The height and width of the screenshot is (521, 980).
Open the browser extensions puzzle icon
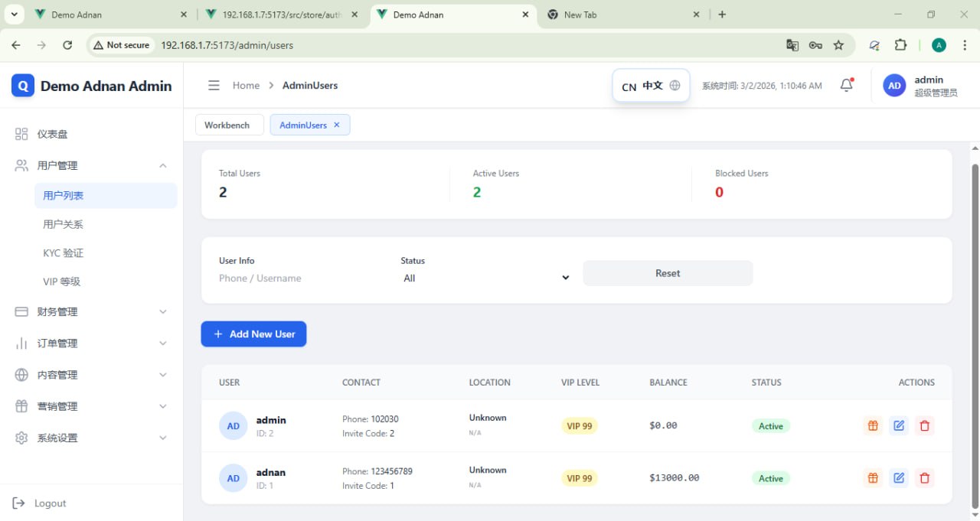click(x=900, y=45)
